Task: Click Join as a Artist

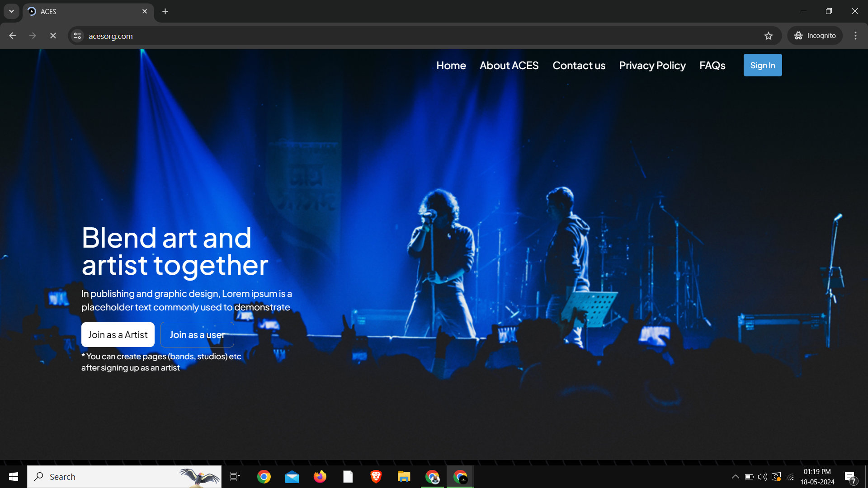Action: (118, 335)
